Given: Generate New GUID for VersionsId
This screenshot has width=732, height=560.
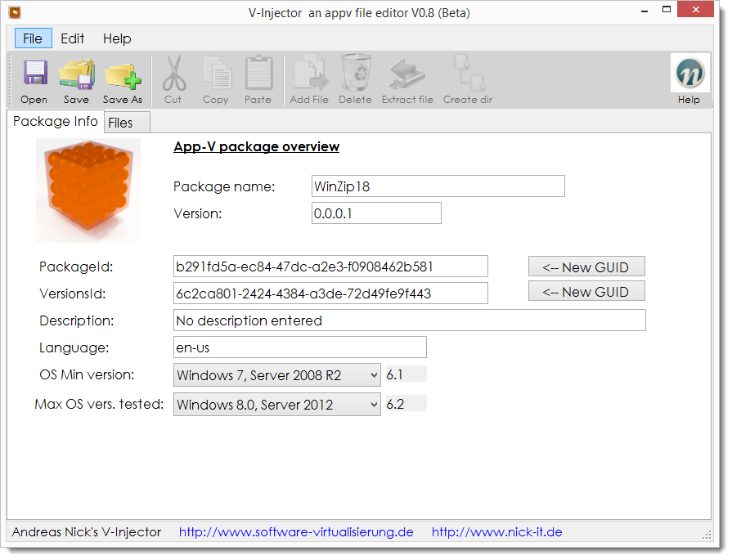Looking at the screenshot, I should (586, 291).
